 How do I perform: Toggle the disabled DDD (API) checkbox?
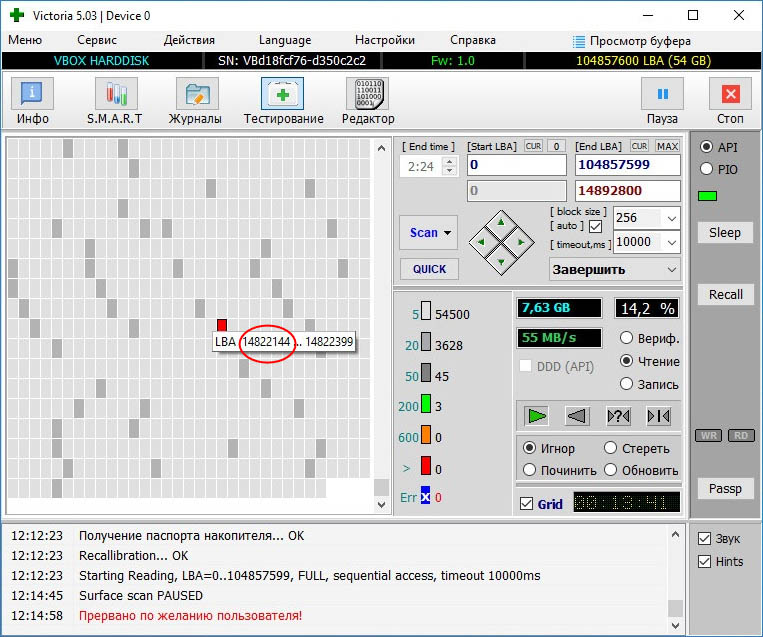[526, 366]
